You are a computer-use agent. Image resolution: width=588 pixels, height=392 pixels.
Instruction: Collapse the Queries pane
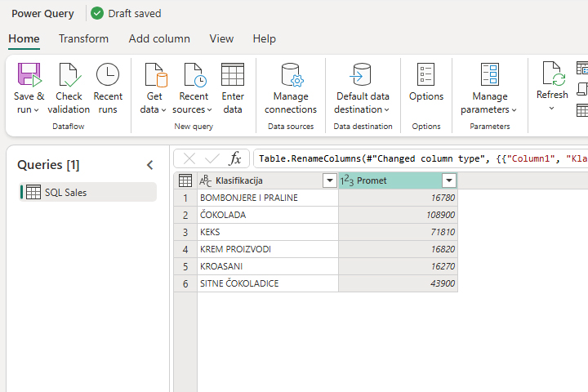click(149, 165)
